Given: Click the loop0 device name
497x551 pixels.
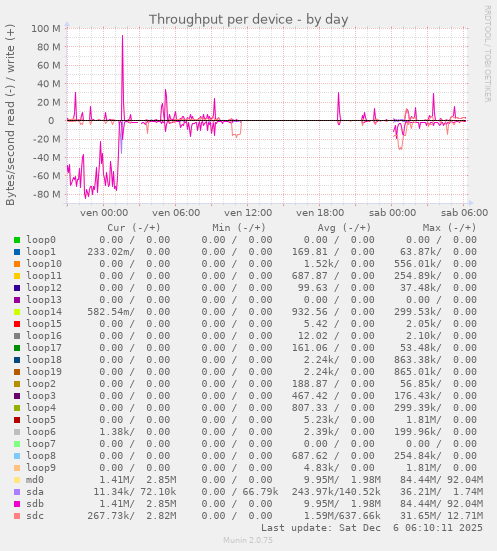Looking at the screenshot, I should coord(41,240).
